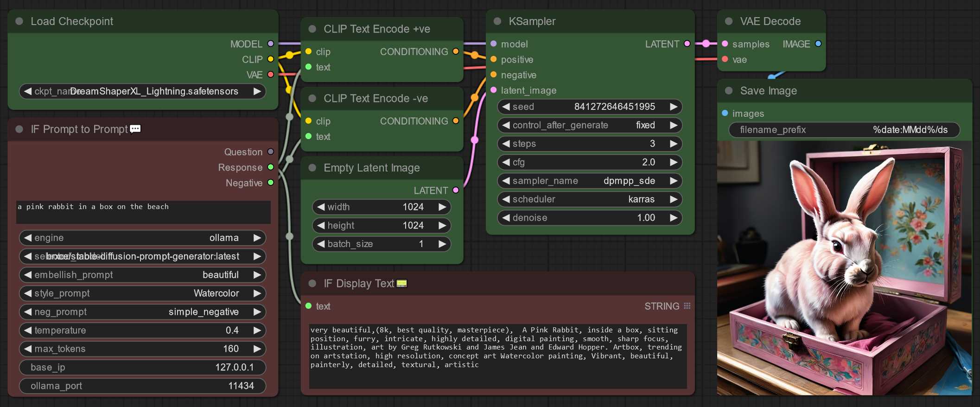Click the generated prompt text area in IF Display Text
The image size is (980, 407).
pos(498,356)
